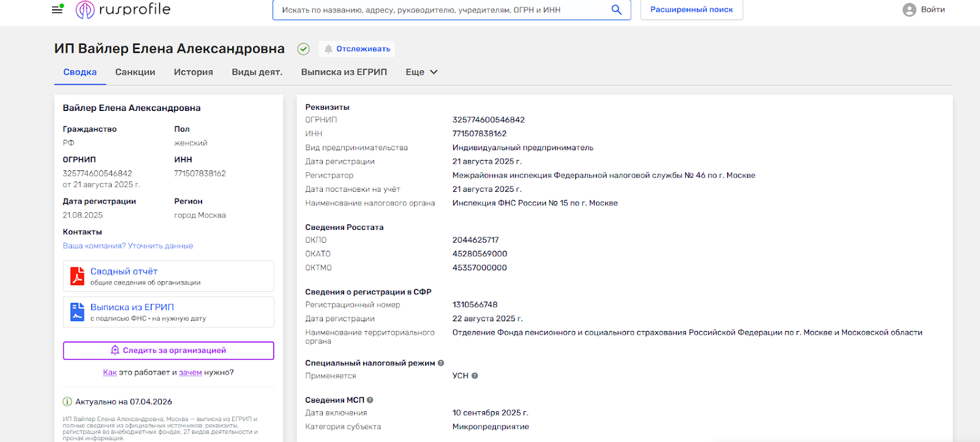Click the зачем link
Image resolution: width=980 pixels, height=442 pixels.
point(190,372)
